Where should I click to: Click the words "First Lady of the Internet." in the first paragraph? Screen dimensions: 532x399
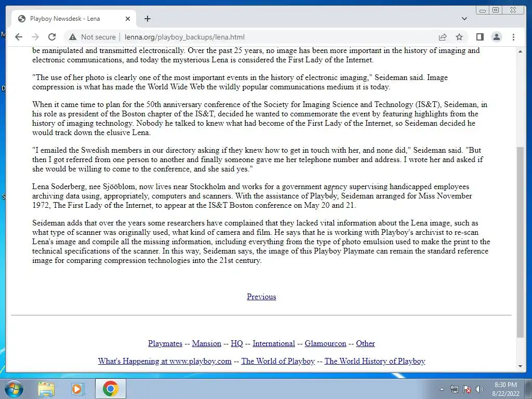331,60
